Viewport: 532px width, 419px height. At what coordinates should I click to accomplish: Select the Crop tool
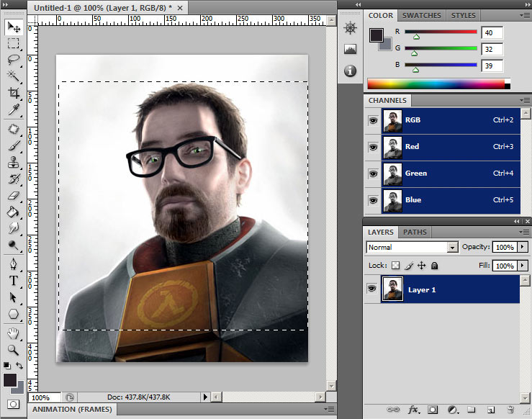14,93
